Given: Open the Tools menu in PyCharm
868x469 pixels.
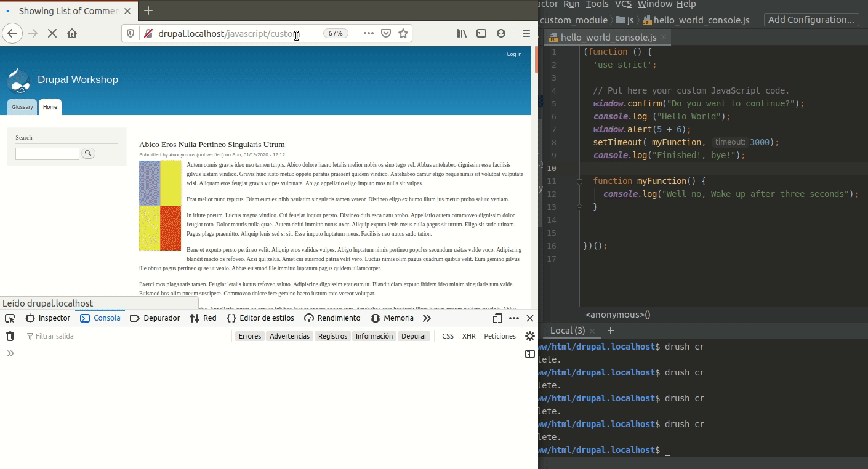Looking at the screenshot, I should (596, 4).
